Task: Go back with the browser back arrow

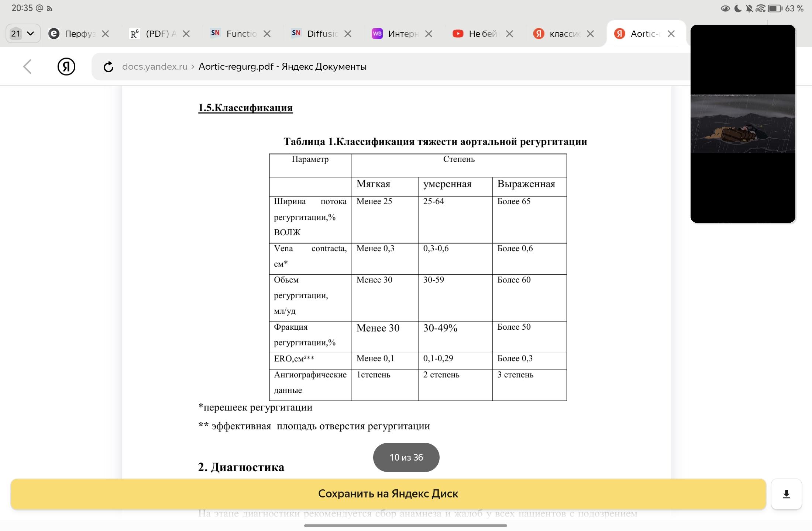Action: coord(27,67)
